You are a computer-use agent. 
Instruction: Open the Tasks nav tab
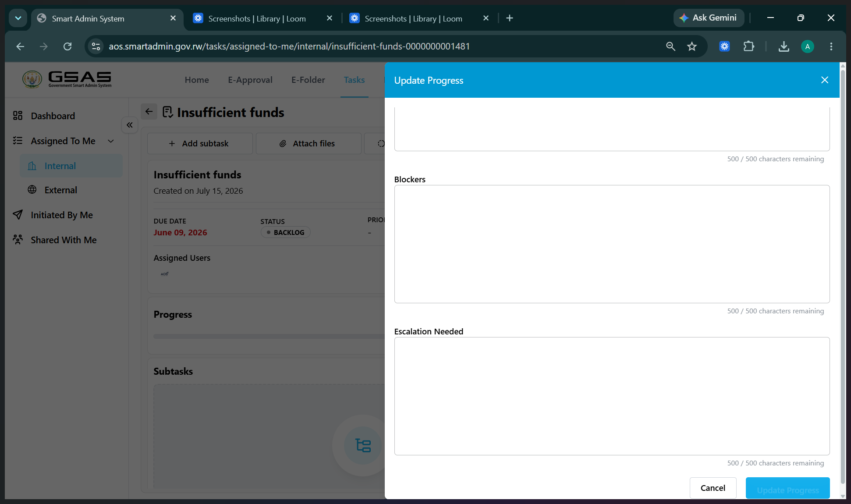354,80
